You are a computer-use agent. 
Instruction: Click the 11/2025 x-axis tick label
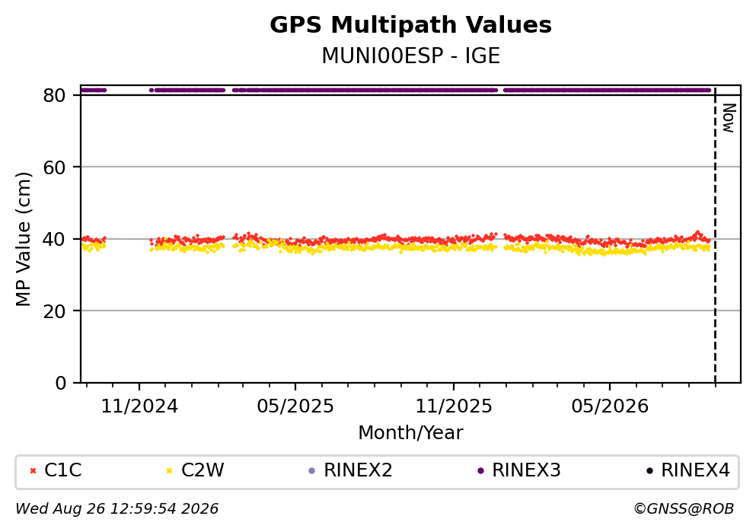pos(454,406)
